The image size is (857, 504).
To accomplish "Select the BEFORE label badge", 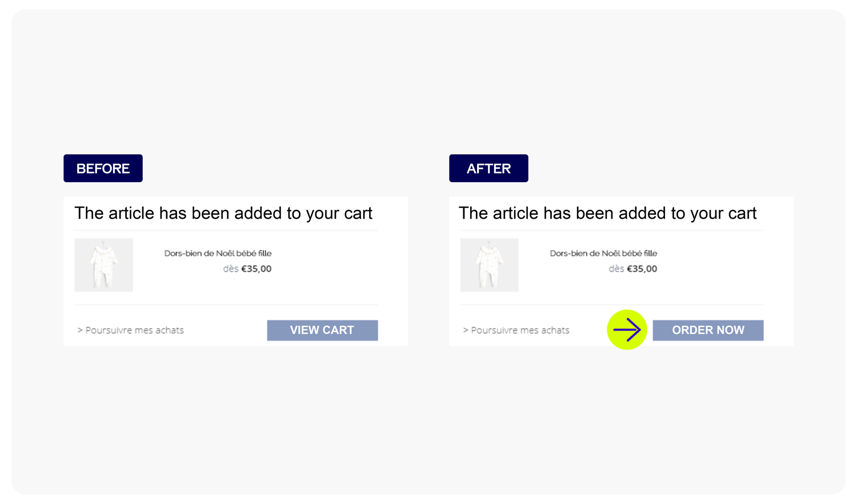I will [x=103, y=168].
